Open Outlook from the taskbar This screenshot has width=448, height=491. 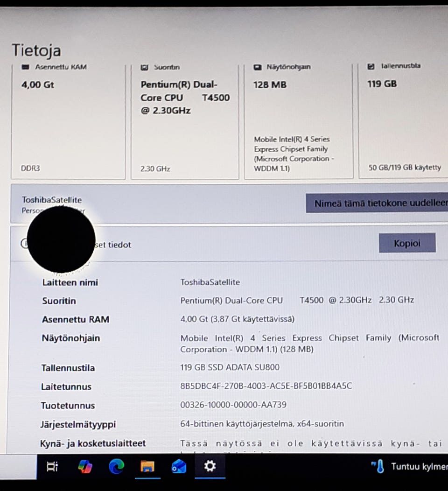[x=179, y=466]
